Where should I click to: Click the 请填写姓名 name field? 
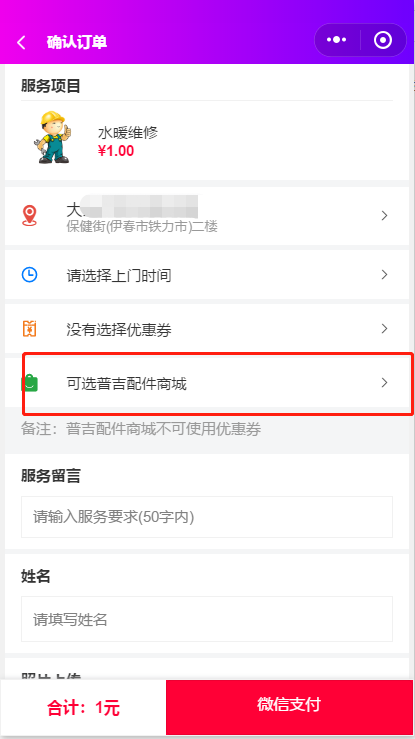pyautogui.click(x=207, y=619)
